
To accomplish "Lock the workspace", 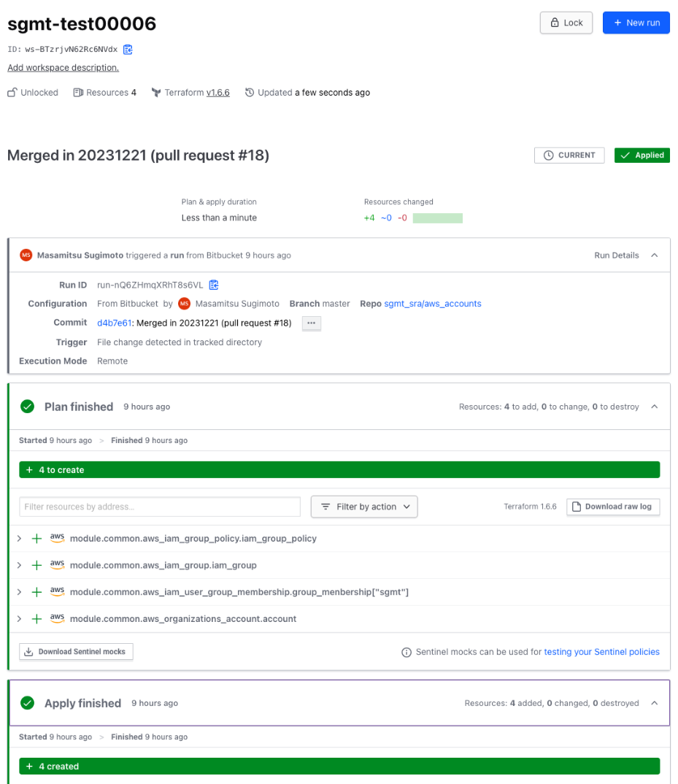I will coord(566,23).
